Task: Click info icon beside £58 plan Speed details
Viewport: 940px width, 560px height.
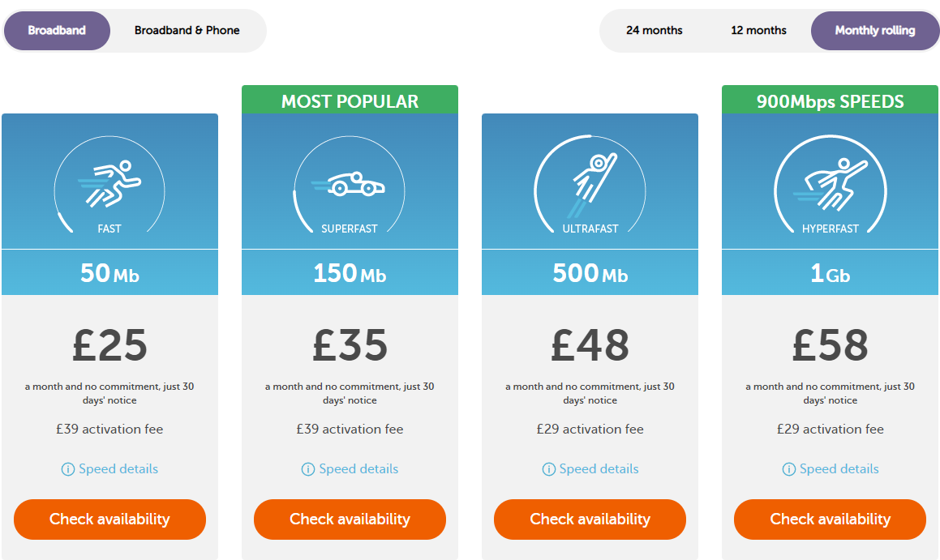Action: coord(789,469)
